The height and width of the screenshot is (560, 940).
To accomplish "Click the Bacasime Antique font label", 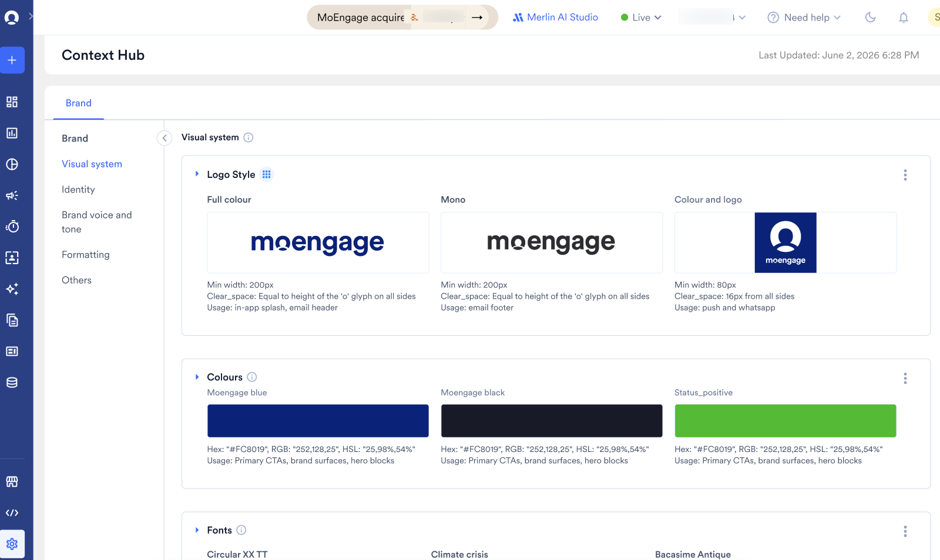I will (693, 554).
